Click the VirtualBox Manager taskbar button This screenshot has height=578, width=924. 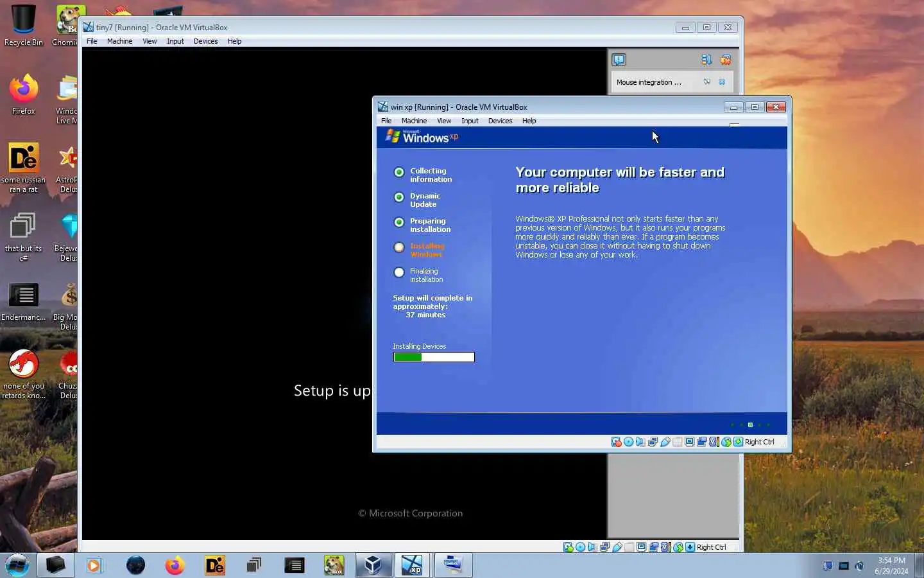click(373, 565)
